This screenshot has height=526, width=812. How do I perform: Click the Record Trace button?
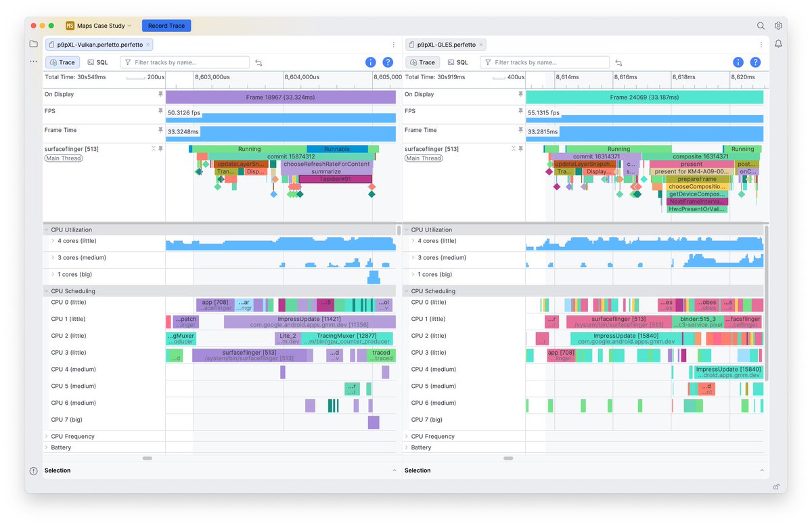(166, 26)
